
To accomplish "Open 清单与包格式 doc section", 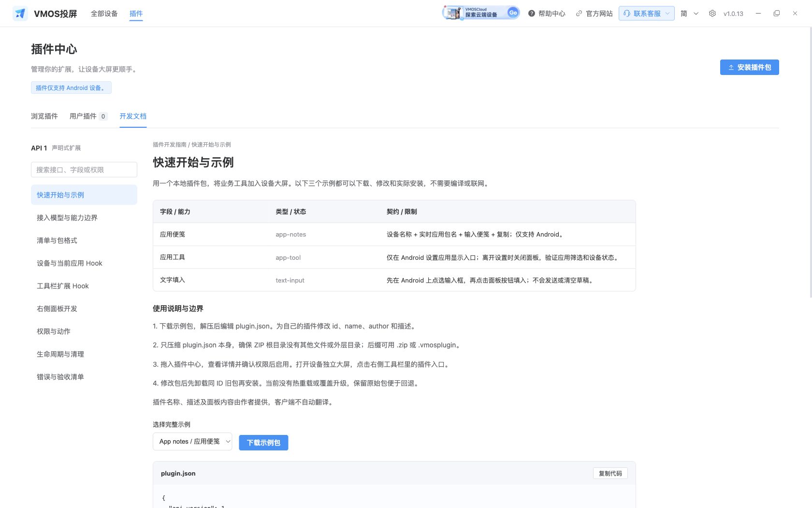I will click(x=84, y=240).
